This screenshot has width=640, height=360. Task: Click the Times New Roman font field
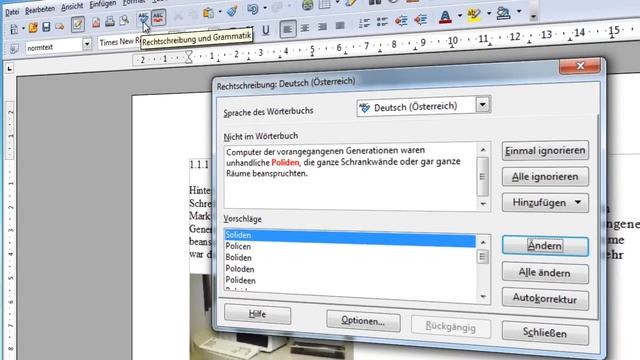pos(119,42)
